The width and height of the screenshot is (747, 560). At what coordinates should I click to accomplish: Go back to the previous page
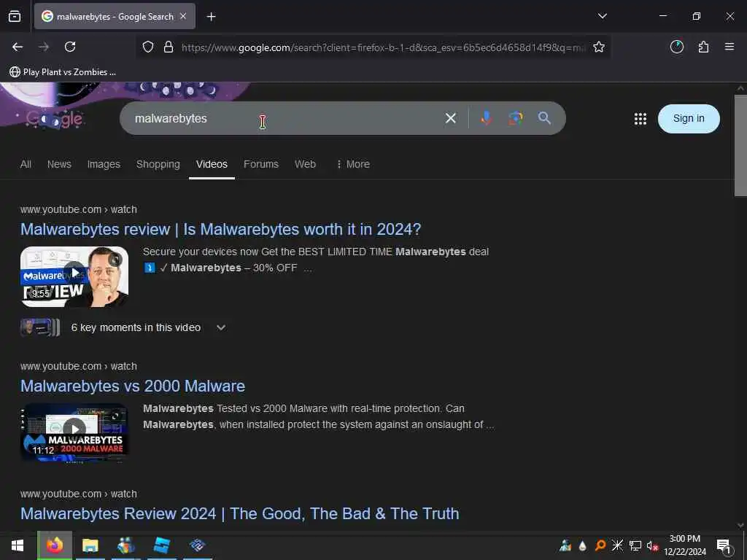point(18,47)
